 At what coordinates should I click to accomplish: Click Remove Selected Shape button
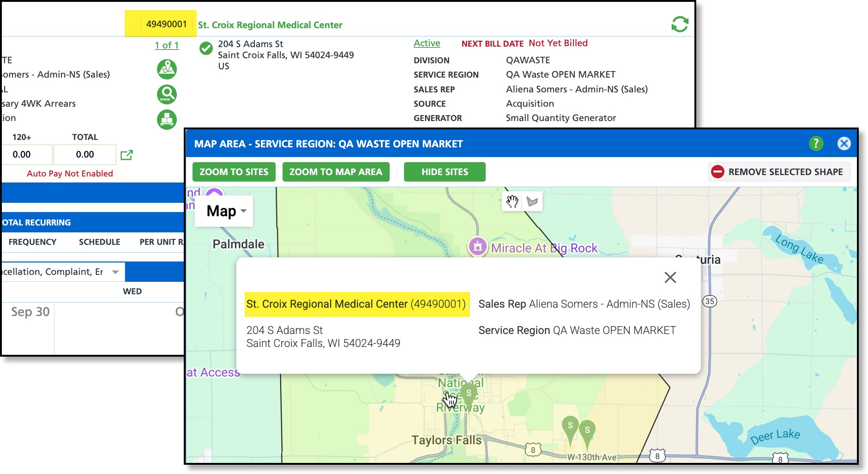click(779, 172)
